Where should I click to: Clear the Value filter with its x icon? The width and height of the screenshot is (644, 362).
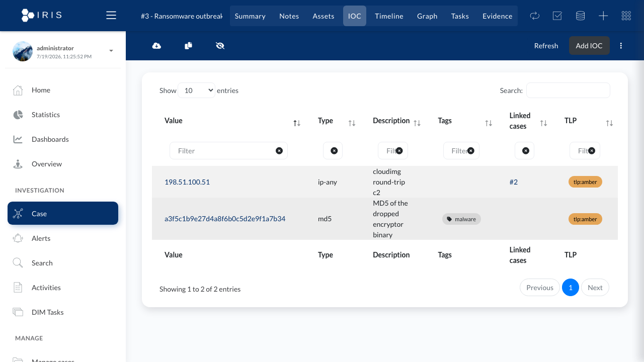tap(279, 151)
